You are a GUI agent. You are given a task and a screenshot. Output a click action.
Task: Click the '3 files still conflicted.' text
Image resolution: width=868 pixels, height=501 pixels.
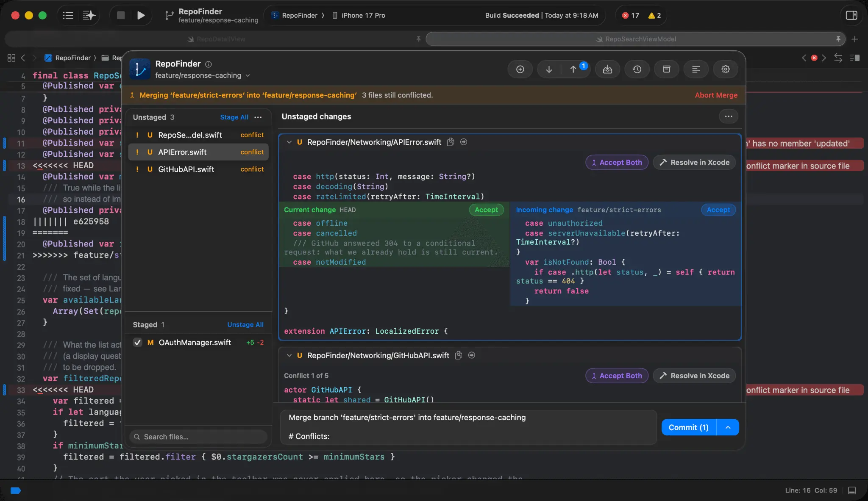pos(397,95)
